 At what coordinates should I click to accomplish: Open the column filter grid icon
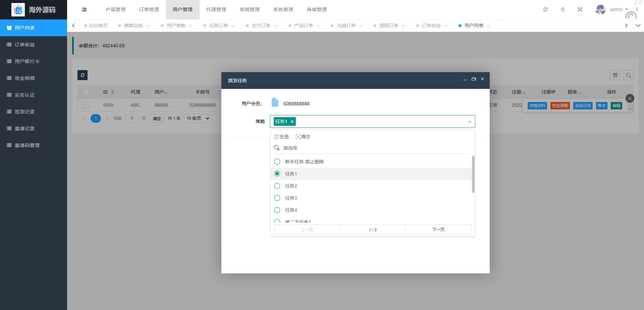pyautogui.click(x=615, y=75)
